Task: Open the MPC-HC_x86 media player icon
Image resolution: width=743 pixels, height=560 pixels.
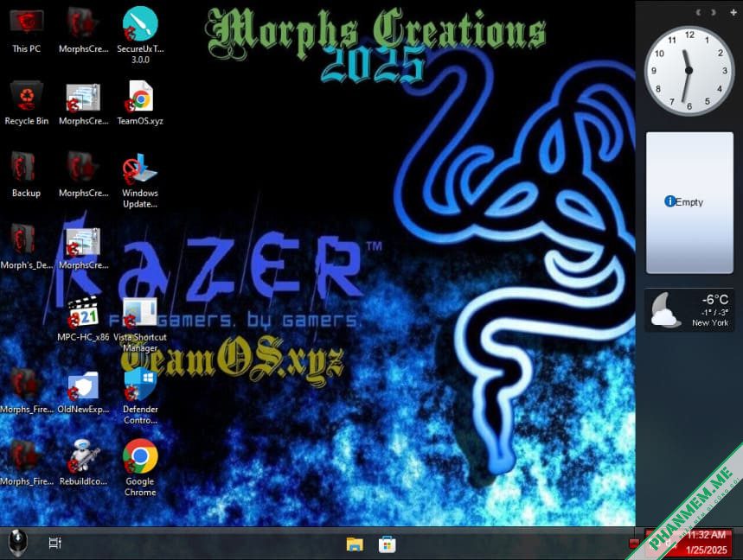Action: [83, 318]
